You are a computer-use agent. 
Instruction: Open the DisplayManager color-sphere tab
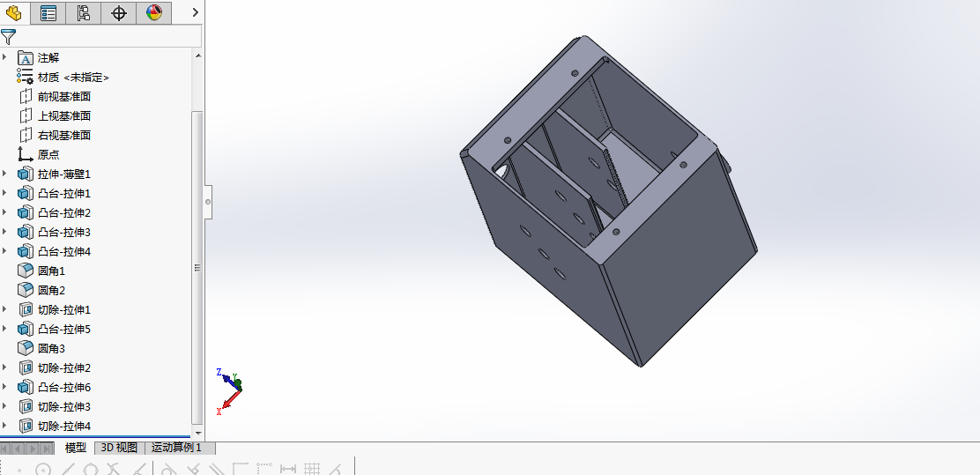point(153,12)
